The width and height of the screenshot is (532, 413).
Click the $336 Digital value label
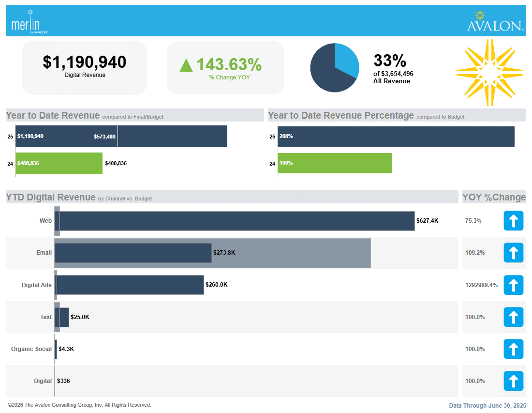tap(63, 381)
